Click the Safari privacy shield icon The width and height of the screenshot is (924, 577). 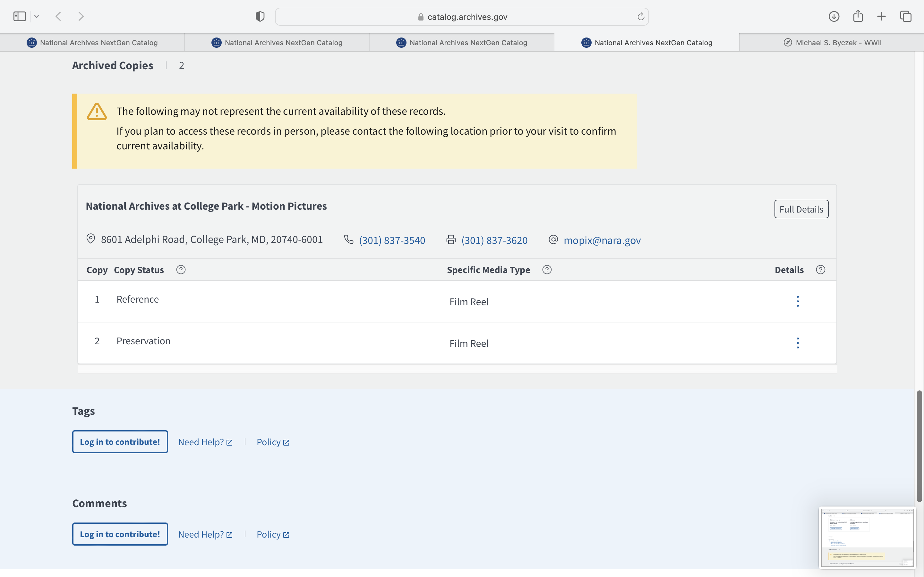click(x=260, y=16)
